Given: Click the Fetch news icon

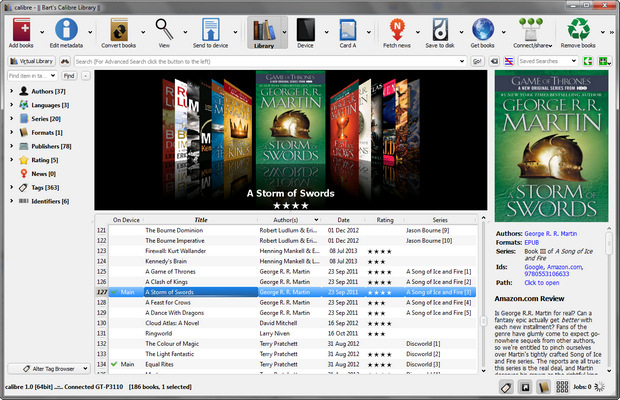Looking at the screenshot, I should pos(397,30).
